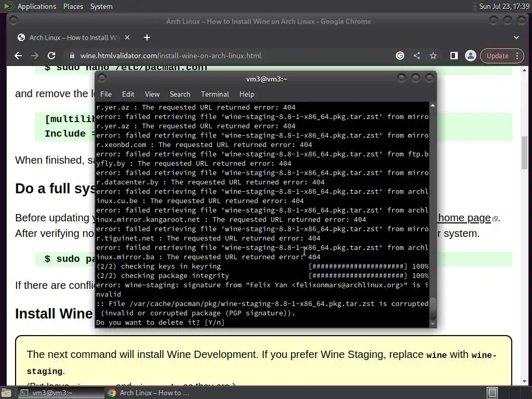The height and width of the screenshot is (399, 532).
Task: Switch to vm3@vm3 taskbar item
Action: click(x=60, y=393)
